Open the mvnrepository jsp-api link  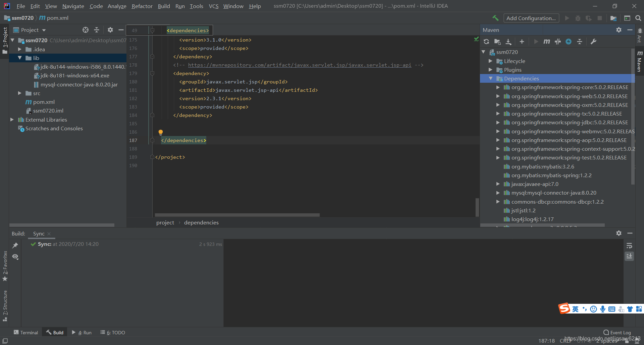300,65
